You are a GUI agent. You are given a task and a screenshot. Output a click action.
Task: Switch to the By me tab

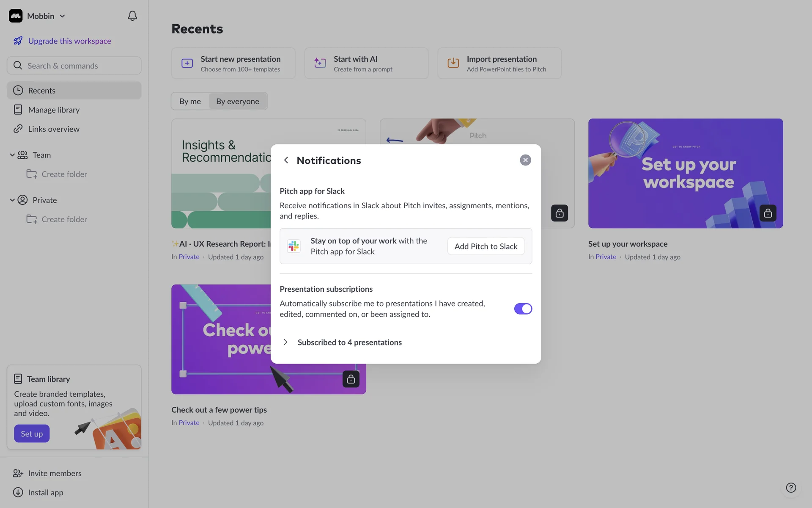[x=190, y=101]
